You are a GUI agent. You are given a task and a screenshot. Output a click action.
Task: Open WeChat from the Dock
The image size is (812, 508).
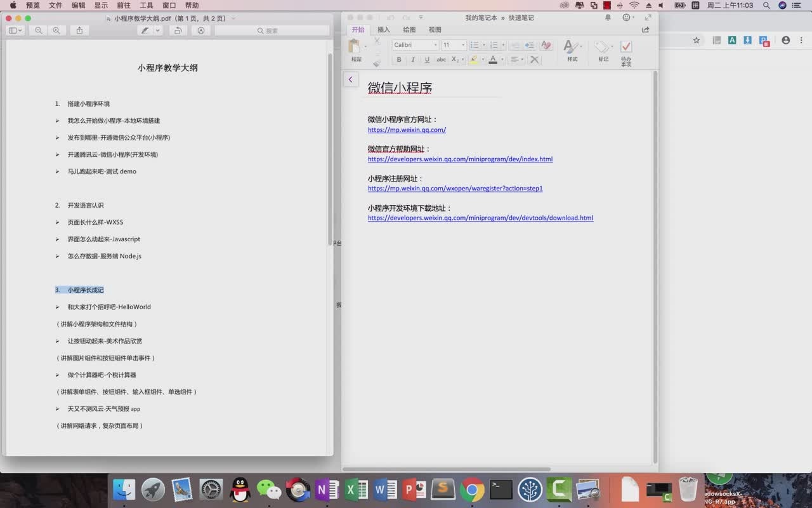269,490
